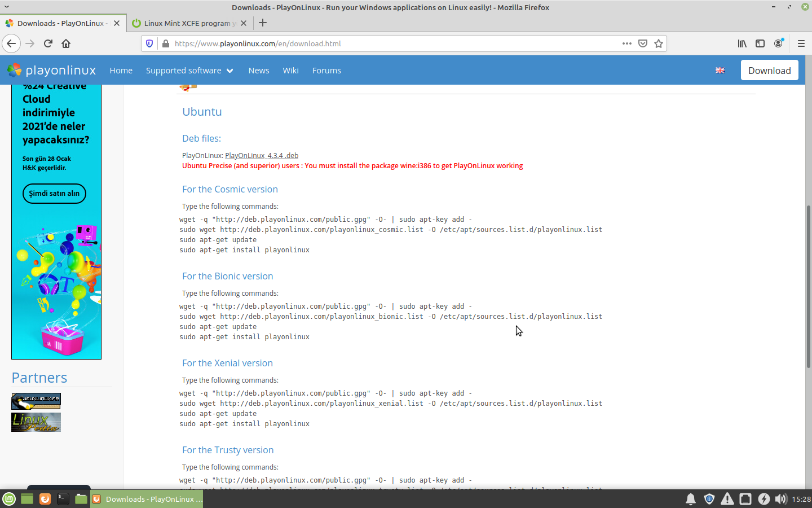The width and height of the screenshot is (812, 508).
Task: Click the white Download button
Action: 769,71
